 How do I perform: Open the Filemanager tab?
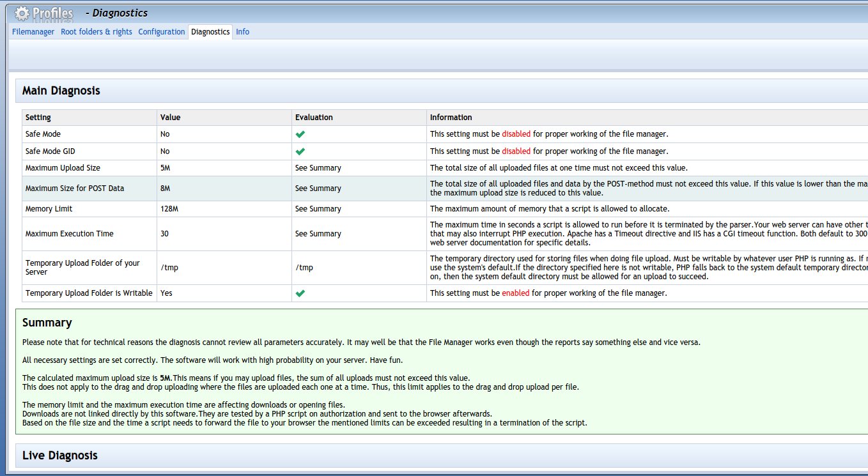tap(33, 32)
